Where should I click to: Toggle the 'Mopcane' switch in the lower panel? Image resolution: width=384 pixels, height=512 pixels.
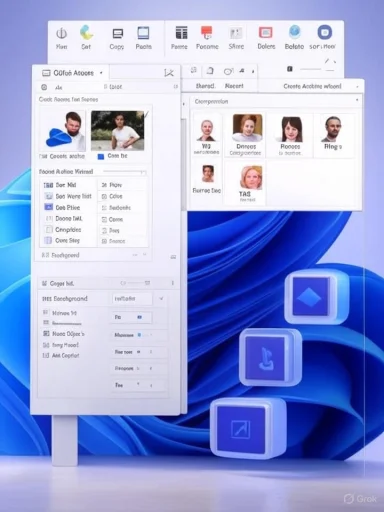(x=139, y=335)
